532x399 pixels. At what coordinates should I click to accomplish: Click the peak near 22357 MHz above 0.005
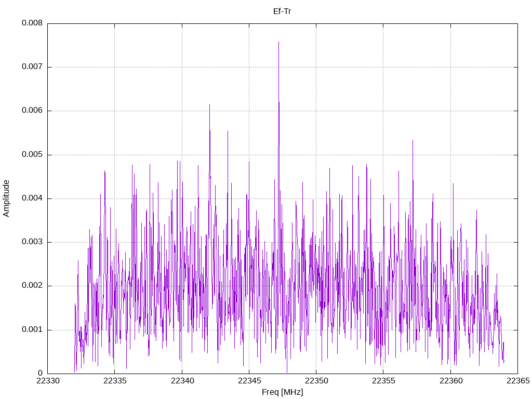413,140
